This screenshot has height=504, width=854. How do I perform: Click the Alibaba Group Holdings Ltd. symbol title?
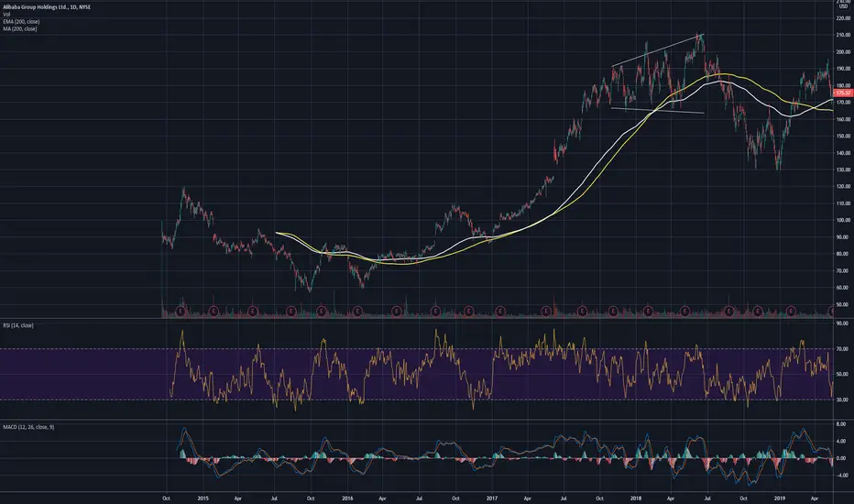coord(47,7)
